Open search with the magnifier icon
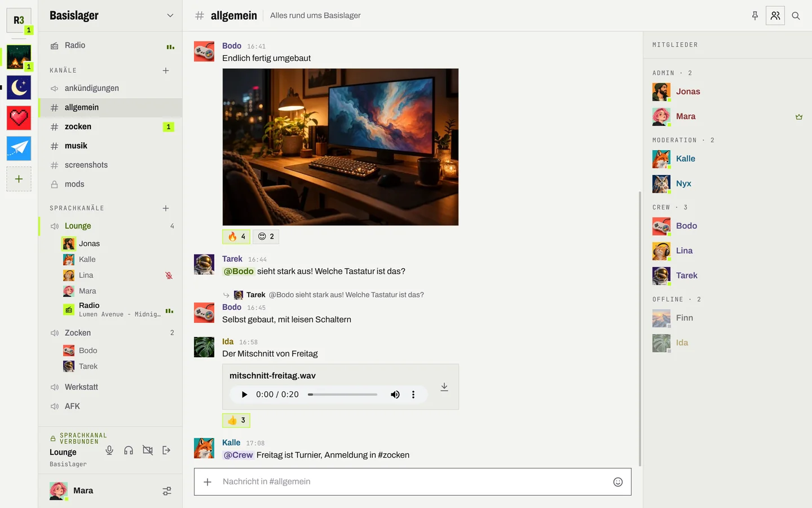Image resolution: width=812 pixels, height=508 pixels. point(796,16)
